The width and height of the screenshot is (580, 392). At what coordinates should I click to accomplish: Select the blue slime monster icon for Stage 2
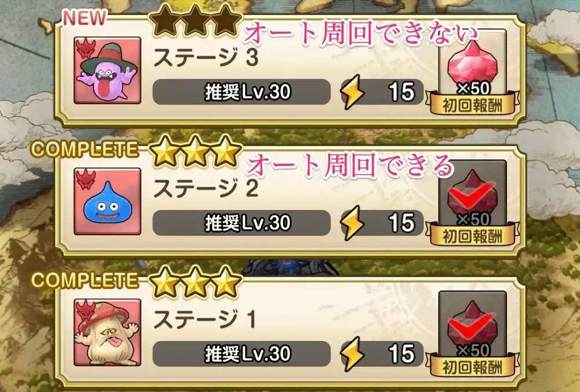[107, 201]
